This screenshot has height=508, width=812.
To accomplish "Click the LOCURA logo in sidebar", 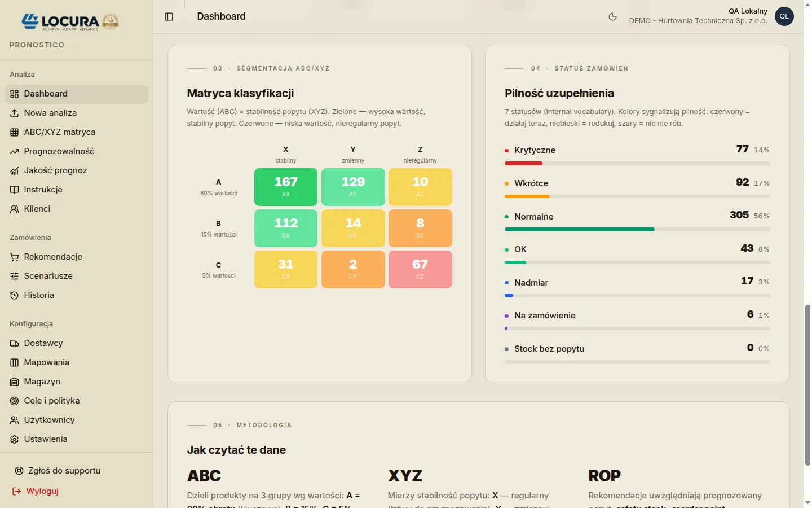I will pos(70,21).
